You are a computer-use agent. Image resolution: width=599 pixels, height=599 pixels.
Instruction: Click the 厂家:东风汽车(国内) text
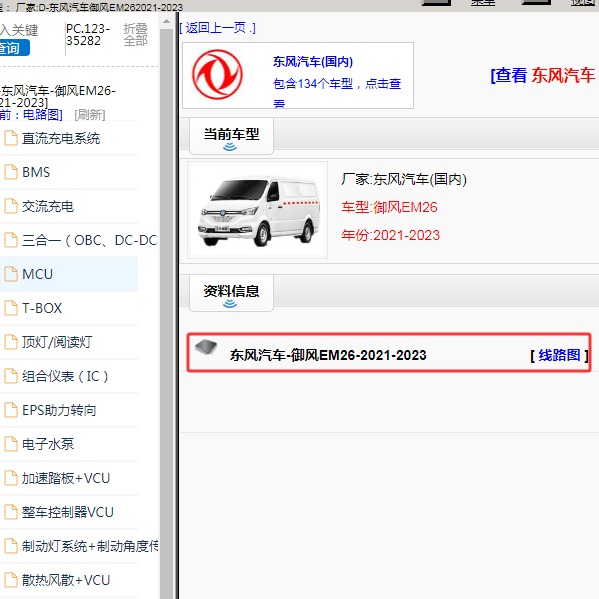click(404, 179)
